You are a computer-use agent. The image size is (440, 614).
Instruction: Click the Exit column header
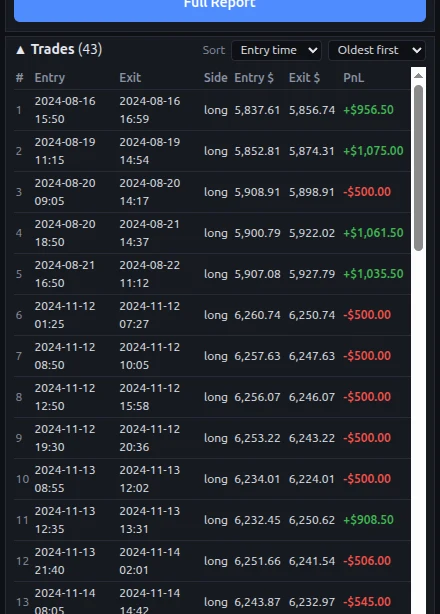(x=130, y=78)
